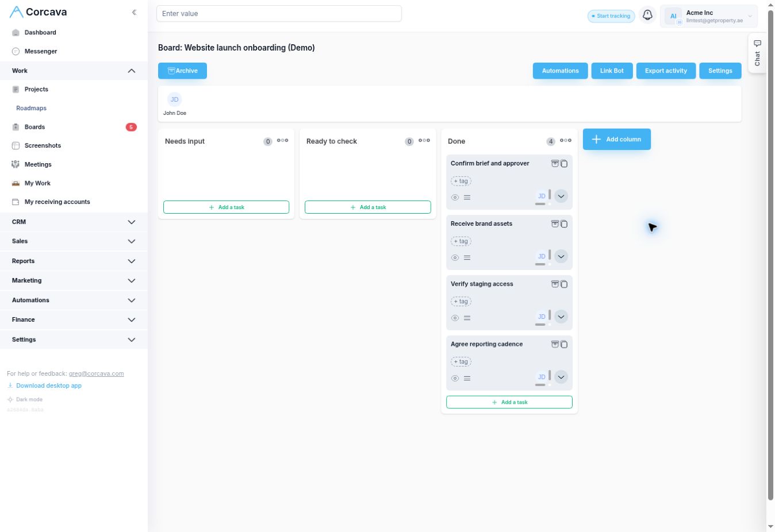Copy the 'Confirm brief and approver' card
This screenshot has width=775, height=532.
pos(564,164)
